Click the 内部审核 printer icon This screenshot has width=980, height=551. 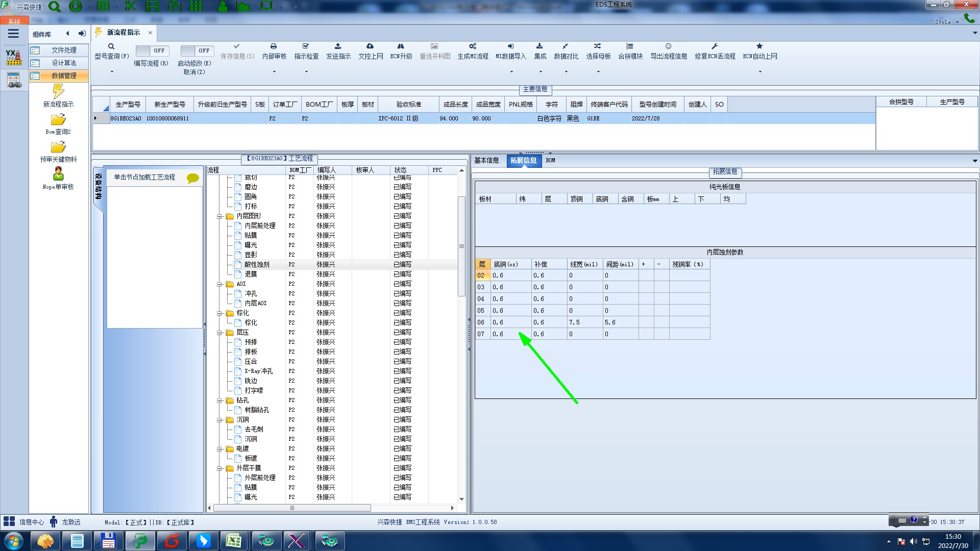click(x=274, y=46)
